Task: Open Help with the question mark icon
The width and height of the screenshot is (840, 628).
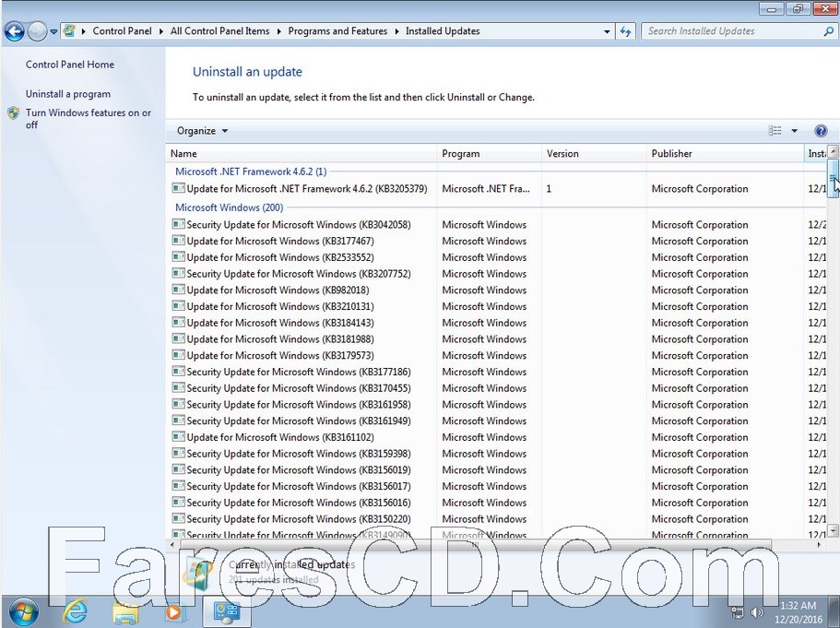Action: click(x=821, y=131)
